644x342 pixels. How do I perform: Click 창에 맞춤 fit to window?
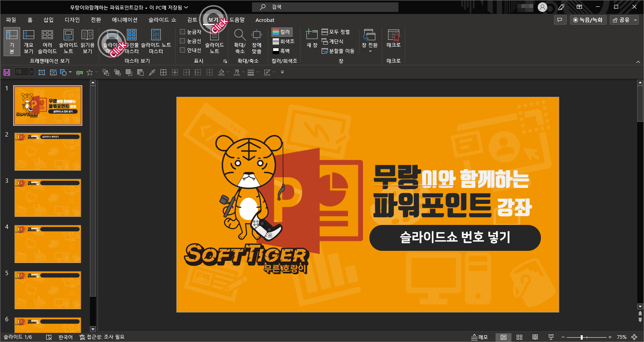tap(257, 41)
